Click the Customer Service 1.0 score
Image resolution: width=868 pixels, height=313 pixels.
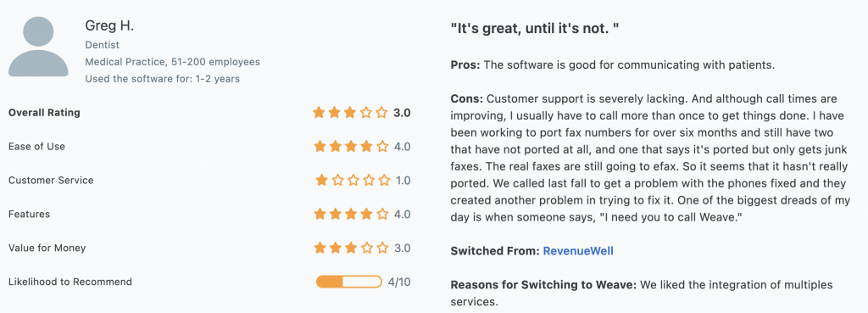coord(403,181)
